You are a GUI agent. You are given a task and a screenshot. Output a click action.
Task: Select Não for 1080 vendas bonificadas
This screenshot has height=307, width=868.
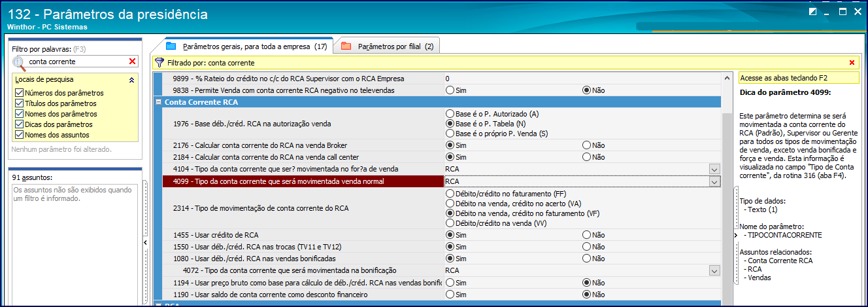[x=586, y=259]
